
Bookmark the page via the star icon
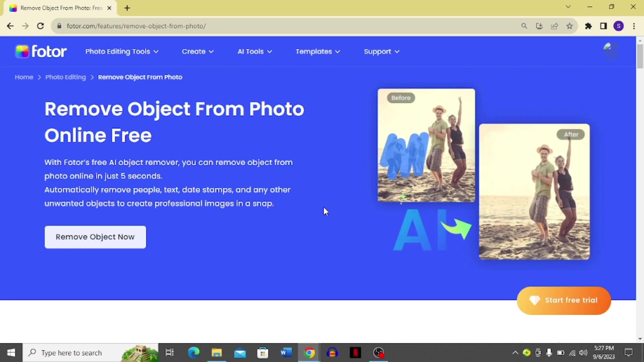(570, 26)
